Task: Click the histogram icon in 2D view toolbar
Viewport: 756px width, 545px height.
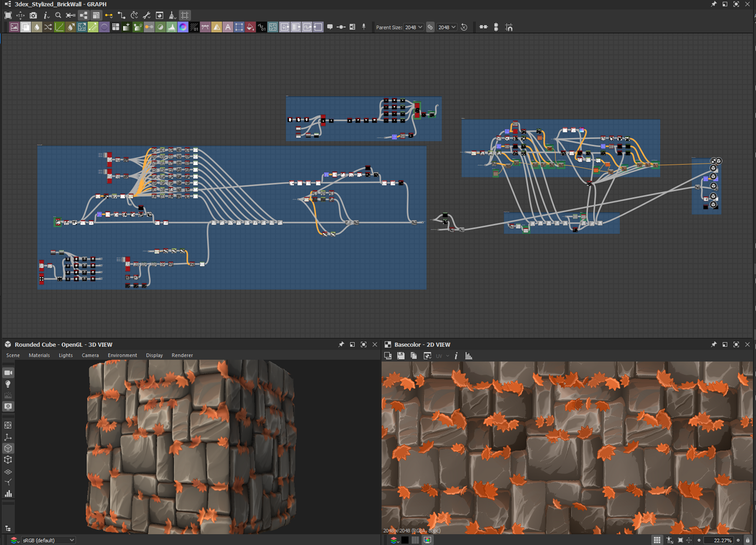Action: tap(469, 356)
